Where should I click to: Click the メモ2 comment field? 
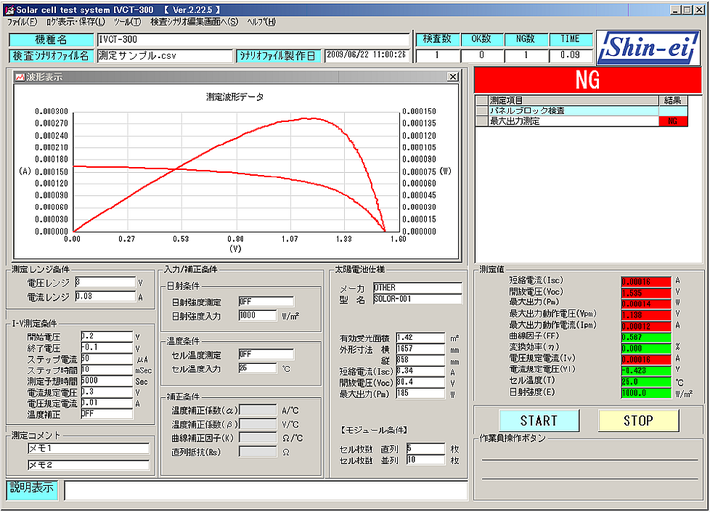[88, 465]
